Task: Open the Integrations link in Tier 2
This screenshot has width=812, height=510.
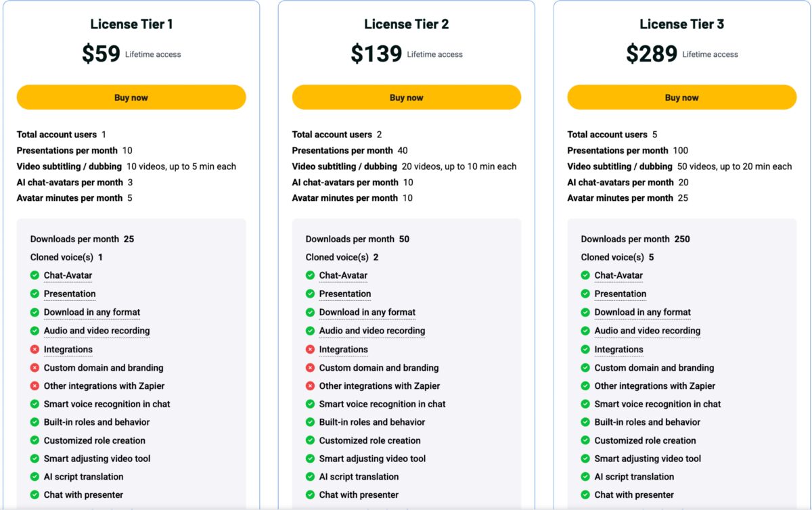Action: coord(344,349)
